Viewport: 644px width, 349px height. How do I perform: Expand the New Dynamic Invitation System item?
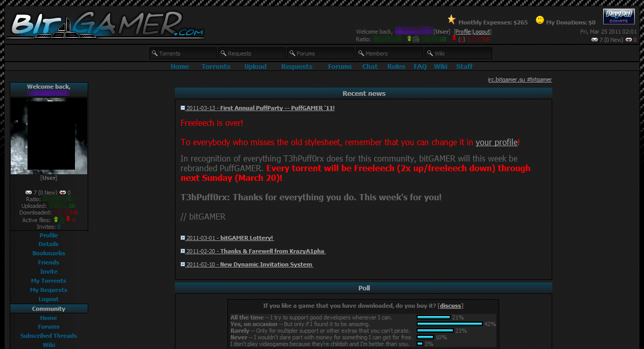[x=183, y=264]
